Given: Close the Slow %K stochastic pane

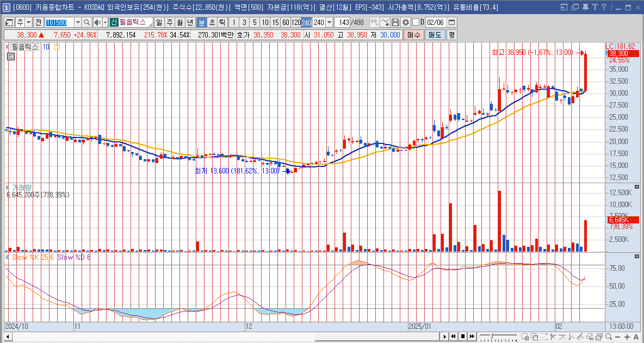Looking at the screenshot, I should click(x=637, y=256).
